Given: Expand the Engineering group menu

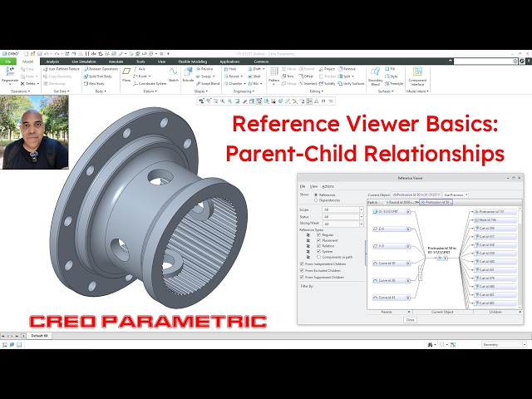Looking at the screenshot, I should tap(244, 91).
